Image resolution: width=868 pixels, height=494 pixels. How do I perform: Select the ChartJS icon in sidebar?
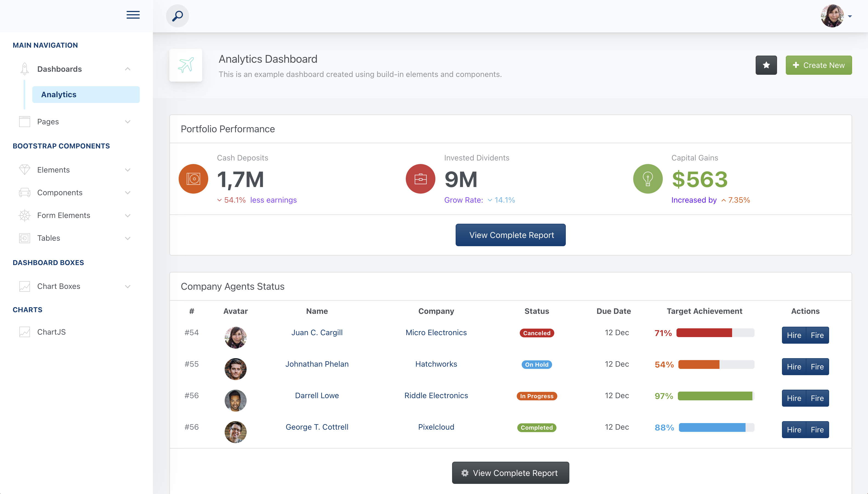pos(24,332)
